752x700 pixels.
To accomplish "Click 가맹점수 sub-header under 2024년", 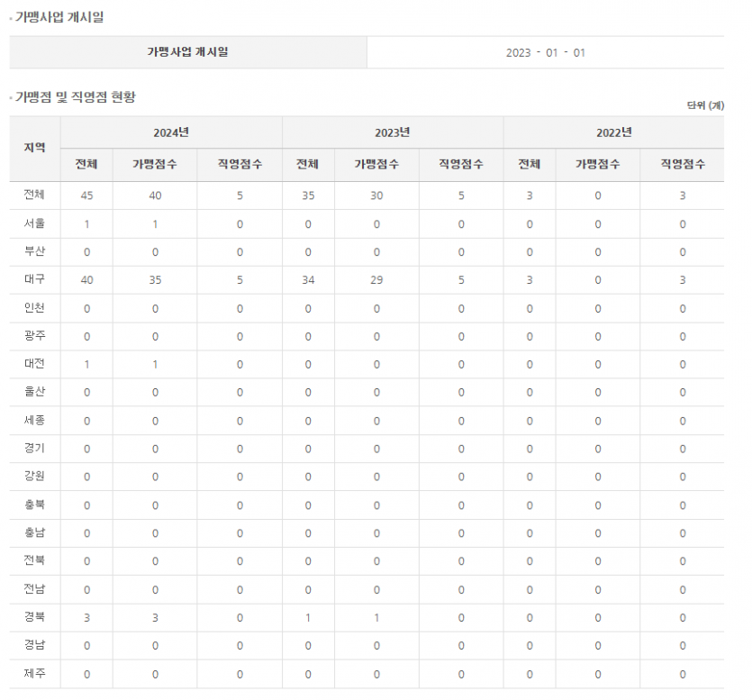I will point(155,165).
